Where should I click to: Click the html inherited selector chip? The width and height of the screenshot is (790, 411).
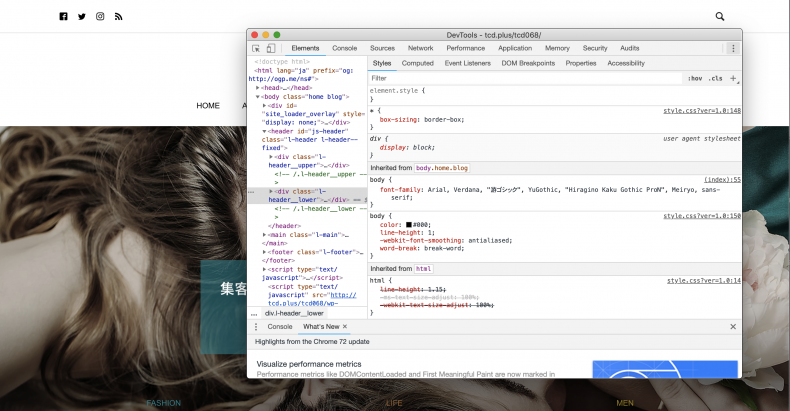[423, 269]
